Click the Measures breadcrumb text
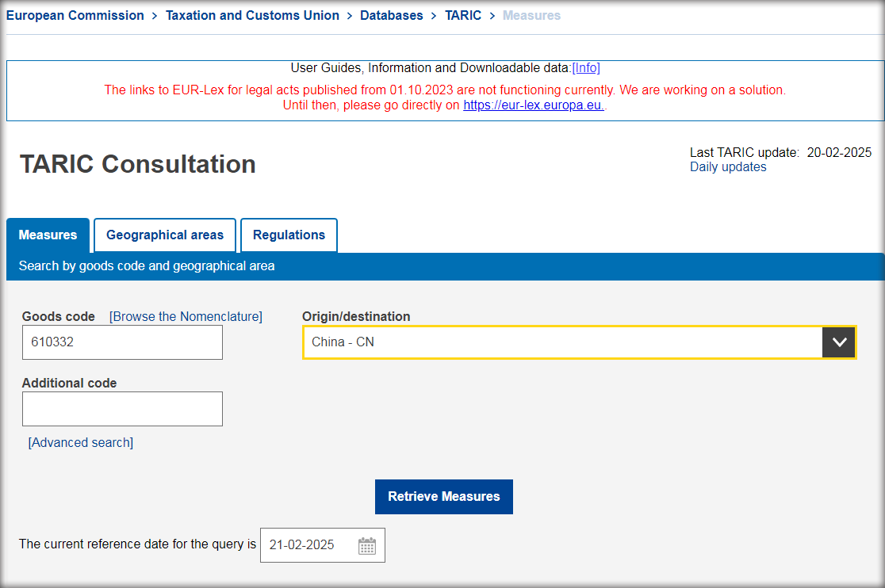 tap(531, 16)
